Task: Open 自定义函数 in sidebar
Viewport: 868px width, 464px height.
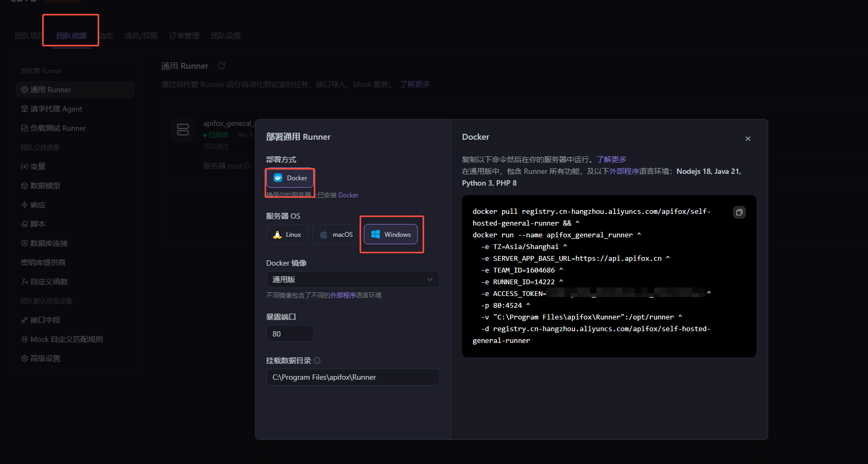Action: tap(75, 282)
